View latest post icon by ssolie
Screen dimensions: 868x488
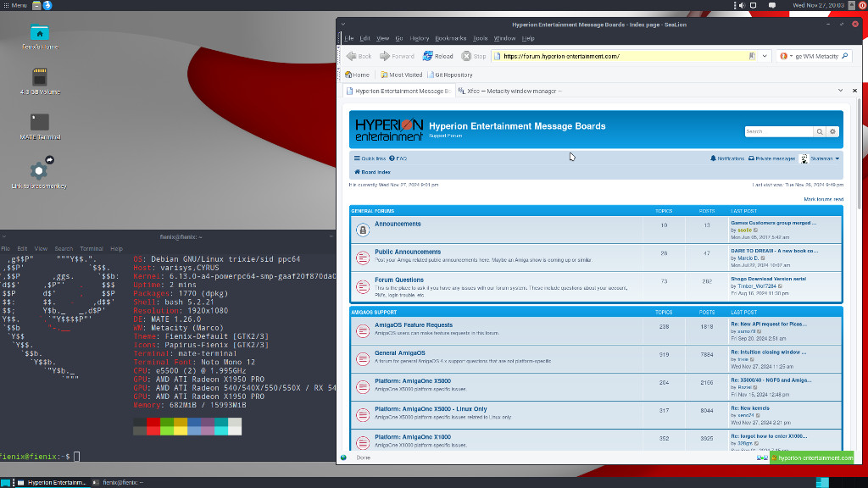pos(755,230)
